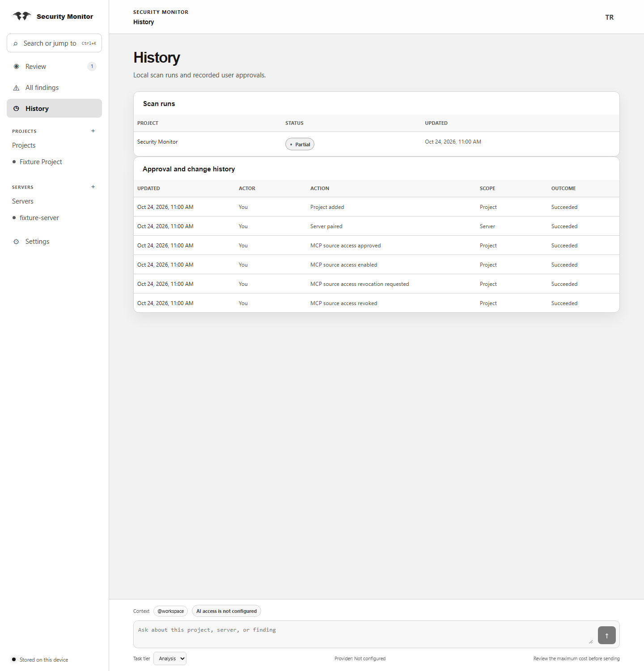Click the Server paired action cell
Image resolution: width=644 pixels, height=671 pixels.
[326, 226]
